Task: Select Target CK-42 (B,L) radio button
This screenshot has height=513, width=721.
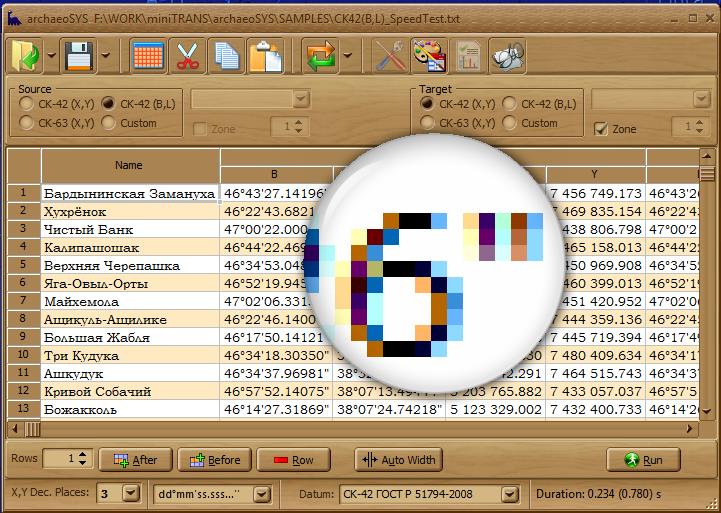Action: [x=510, y=103]
